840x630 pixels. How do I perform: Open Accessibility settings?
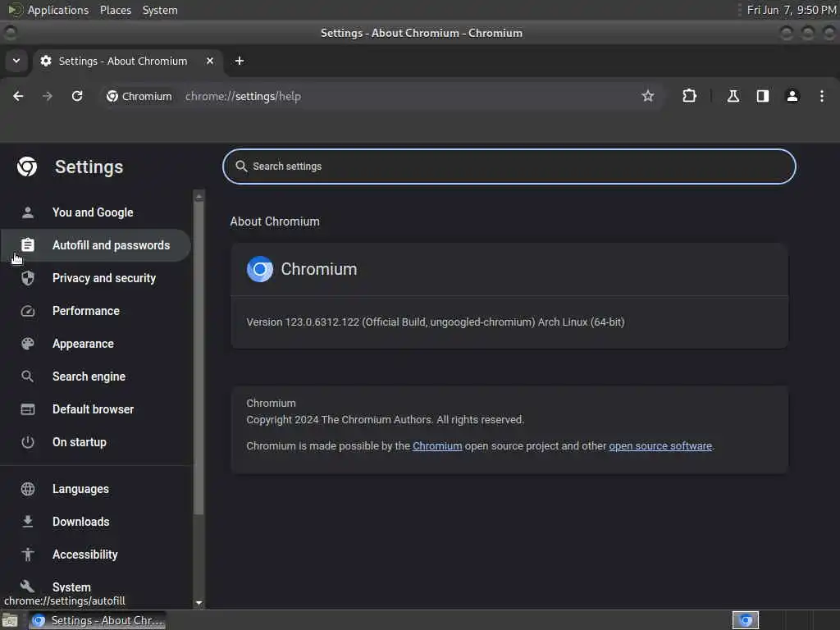(x=95, y=555)
